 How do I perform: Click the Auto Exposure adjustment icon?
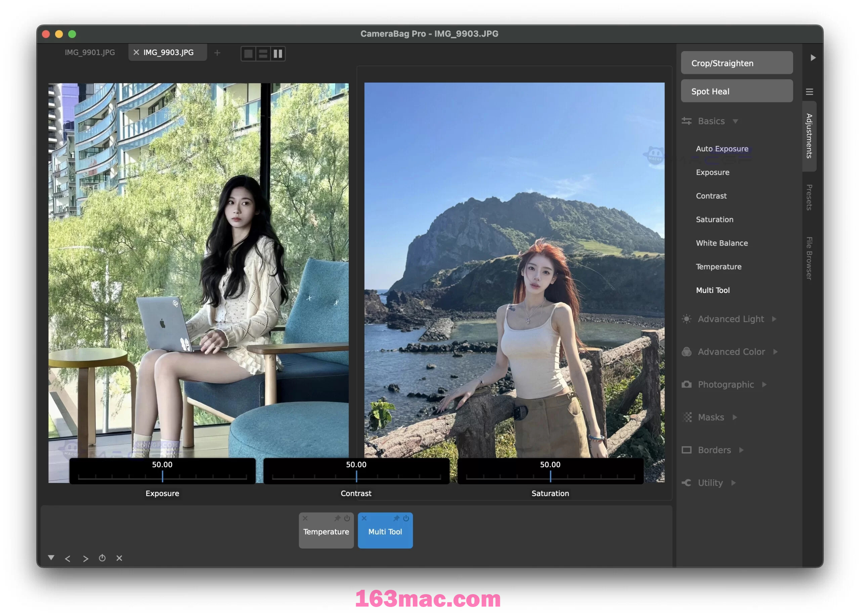[x=721, y=148]
